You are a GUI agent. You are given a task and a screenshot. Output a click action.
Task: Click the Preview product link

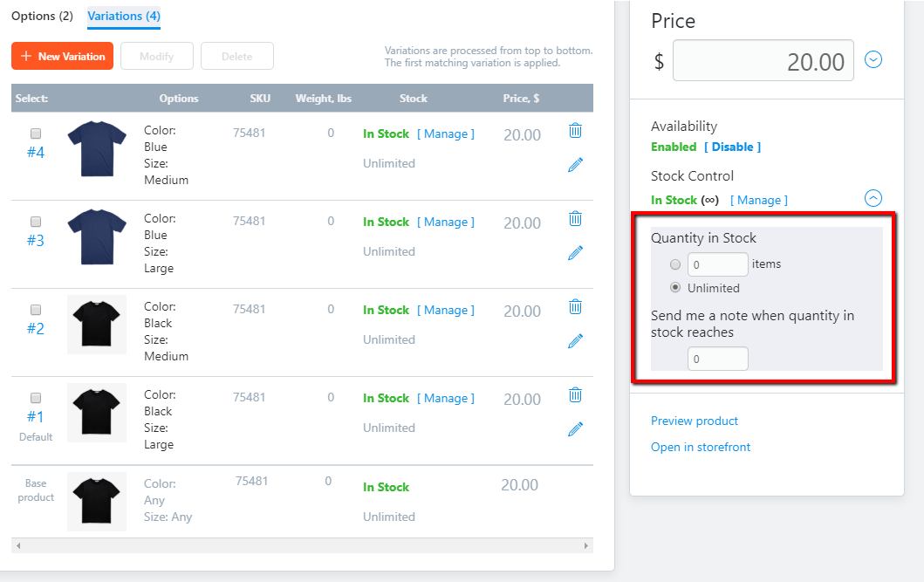point(695,421)
